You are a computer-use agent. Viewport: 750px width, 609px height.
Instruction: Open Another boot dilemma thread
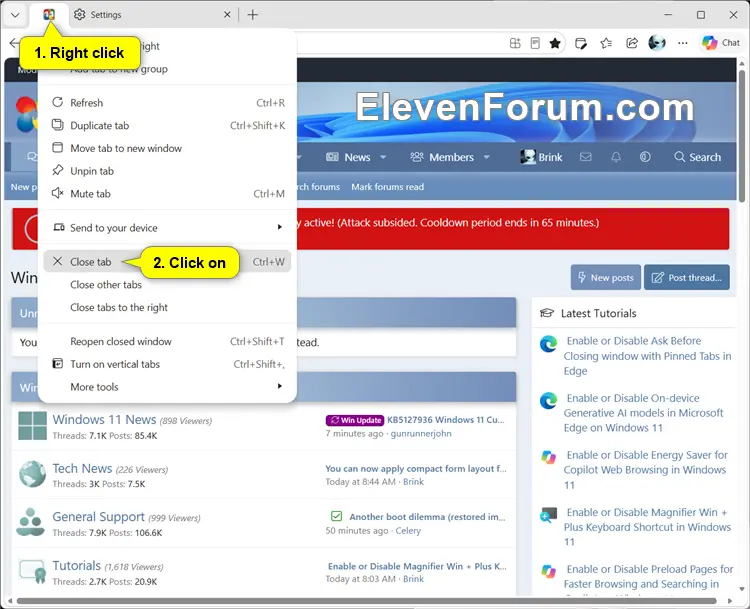[427, 517]
